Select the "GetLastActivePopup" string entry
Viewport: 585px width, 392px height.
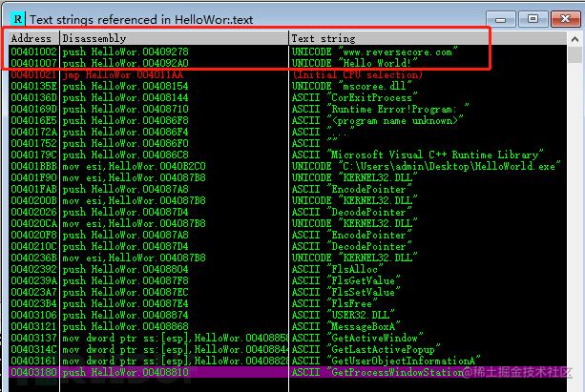coord(366,349)
